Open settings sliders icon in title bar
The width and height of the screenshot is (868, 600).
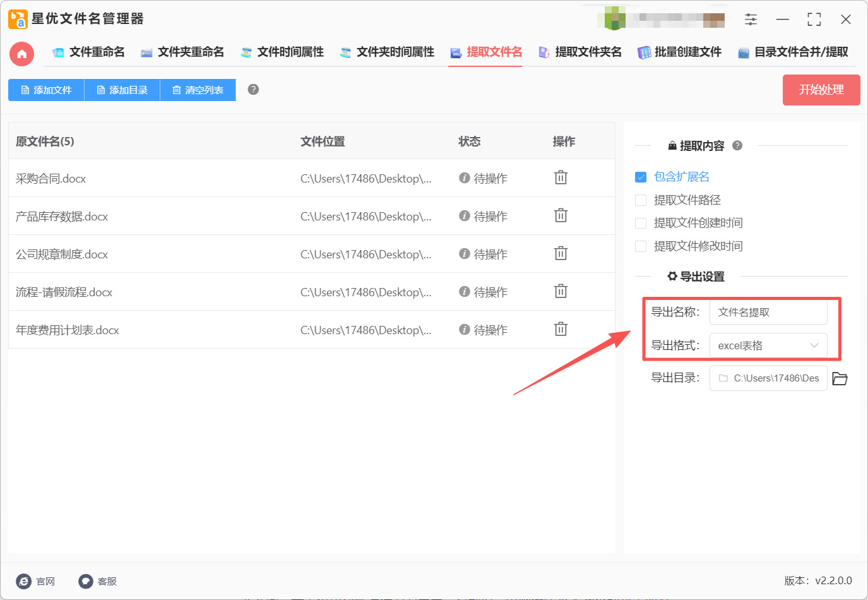point(751,20)
